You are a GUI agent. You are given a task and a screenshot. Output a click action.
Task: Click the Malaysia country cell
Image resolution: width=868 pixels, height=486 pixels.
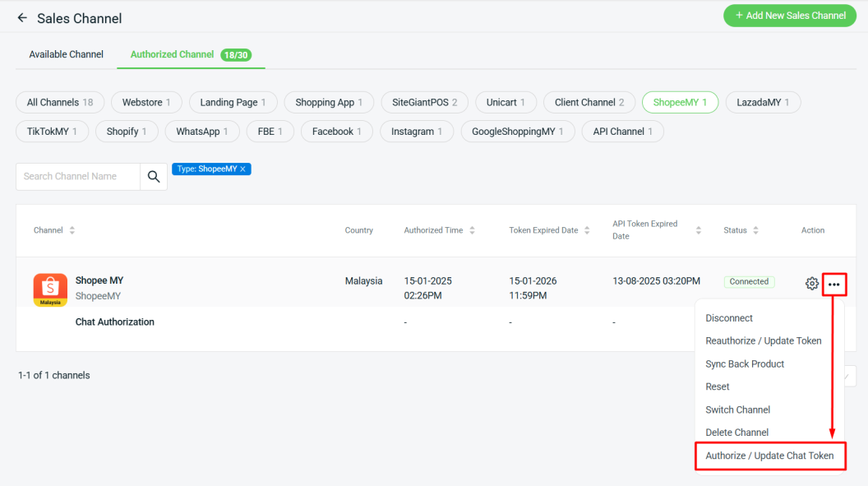363,281
